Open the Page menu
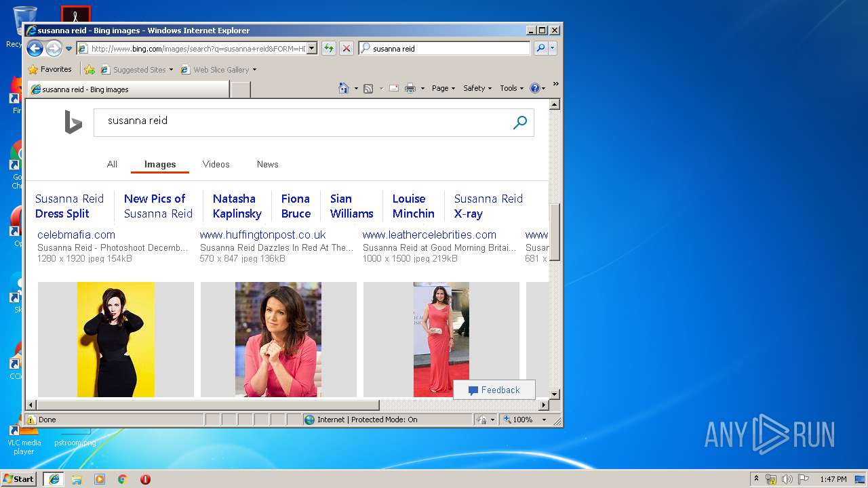 443,88
